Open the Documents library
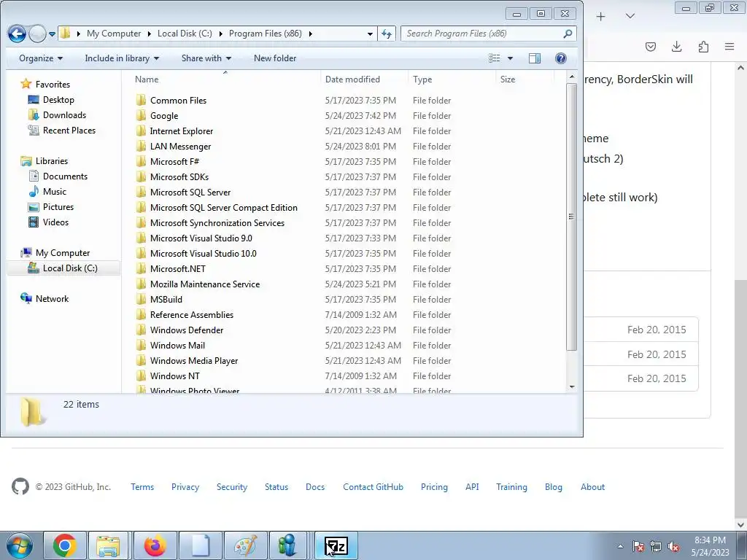This screenshot has width=747, height=560. tap(58, 176)
